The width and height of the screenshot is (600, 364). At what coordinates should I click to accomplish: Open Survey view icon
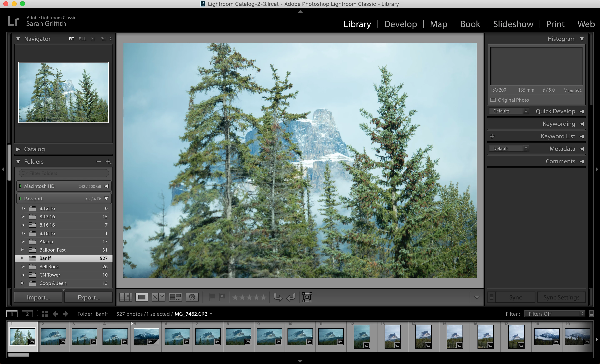(175, 297)
